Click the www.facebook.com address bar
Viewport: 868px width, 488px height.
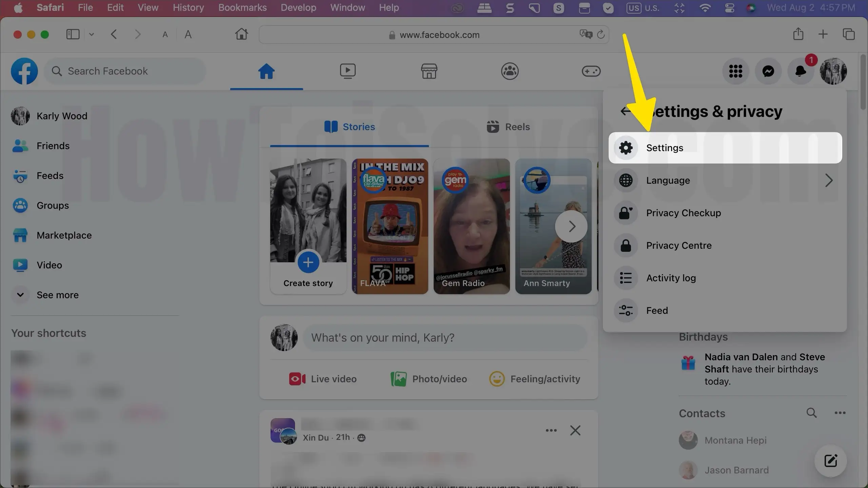(x=434, y=35)
